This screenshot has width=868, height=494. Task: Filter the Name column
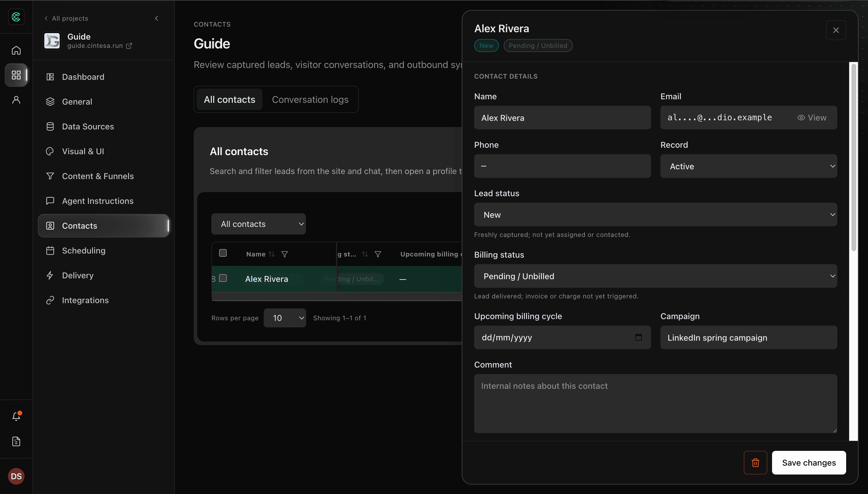click(x=285, y=254)
